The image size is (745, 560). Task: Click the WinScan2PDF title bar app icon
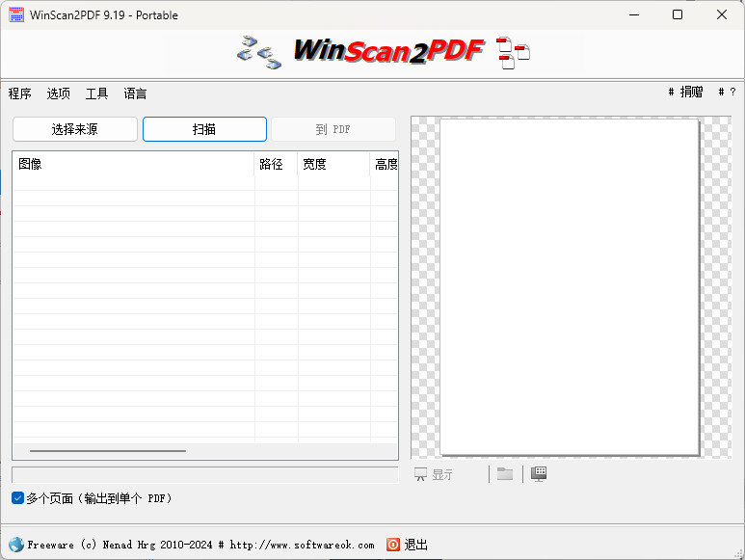click(x=16, y=14)
